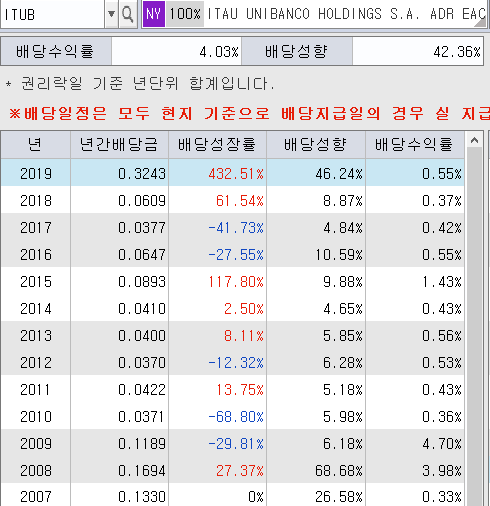Click annual dividend value 0.0609
Image resolution: width=490 pixels, height=506 pixels.
[142, 201]
